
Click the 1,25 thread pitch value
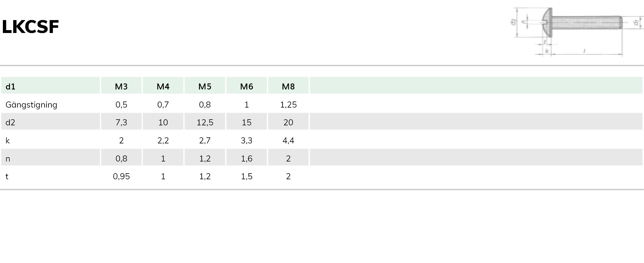tap(288, 105)
